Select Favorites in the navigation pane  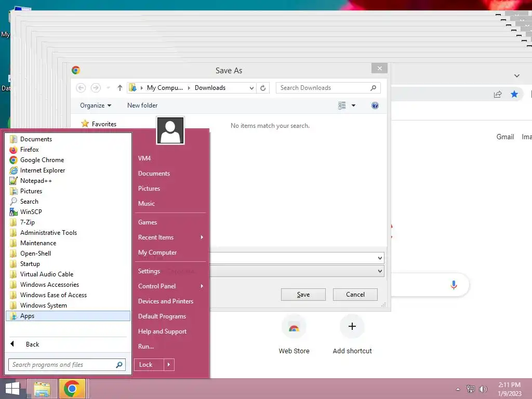[x=99, y=124]
